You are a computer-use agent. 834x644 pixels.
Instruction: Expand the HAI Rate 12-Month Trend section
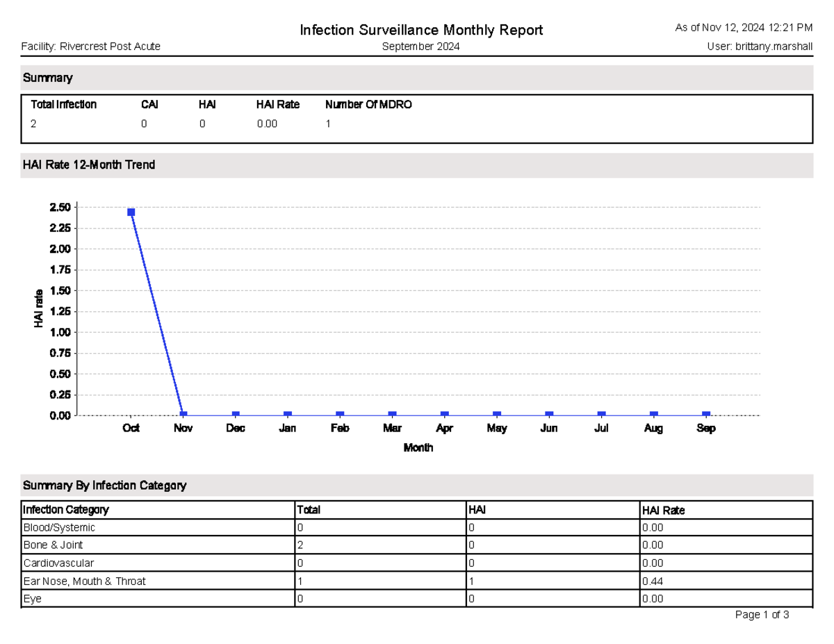pyautogui.click(x=89, y=165)
